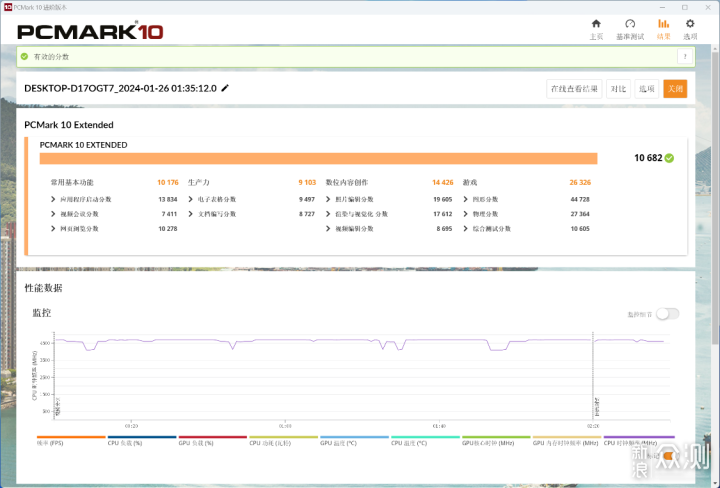Open the 基准测试 benchmarks gauge icon
The height and width of the screenshot is (488, 720).
coord(630,24)
